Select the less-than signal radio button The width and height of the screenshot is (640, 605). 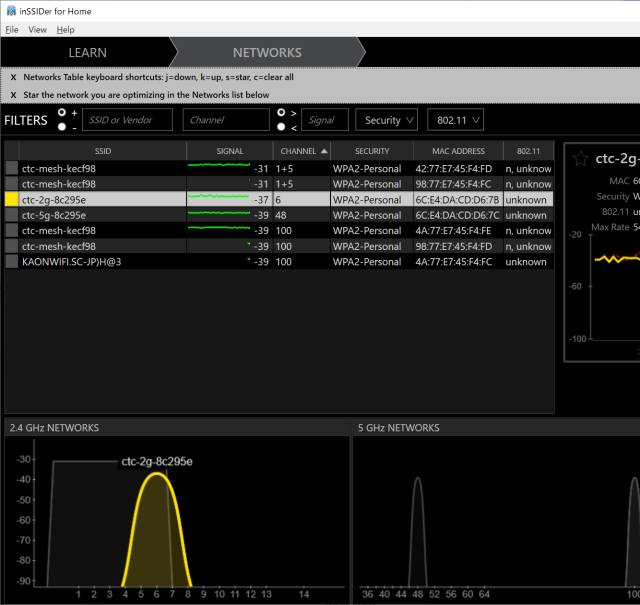pyautogui.click(x=281, y=127)
